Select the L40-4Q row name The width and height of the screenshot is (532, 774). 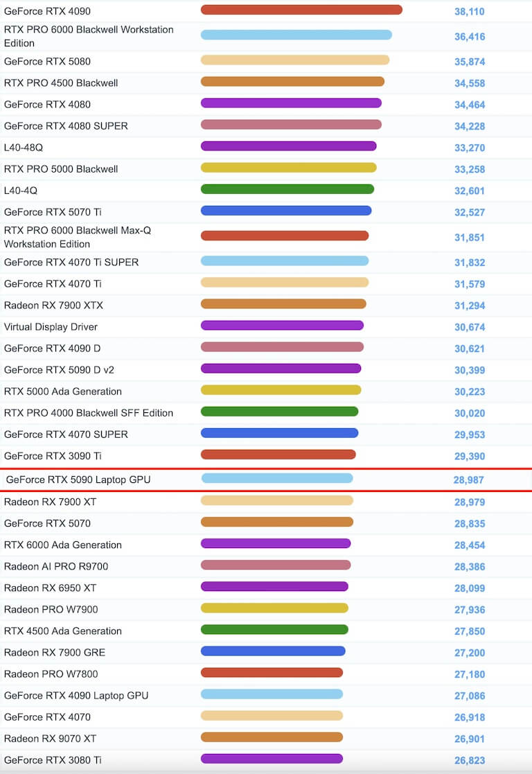[x=21, y=190]
